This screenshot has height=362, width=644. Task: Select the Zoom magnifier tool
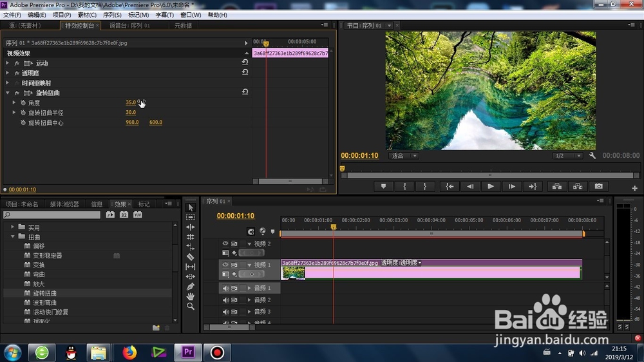191,306
